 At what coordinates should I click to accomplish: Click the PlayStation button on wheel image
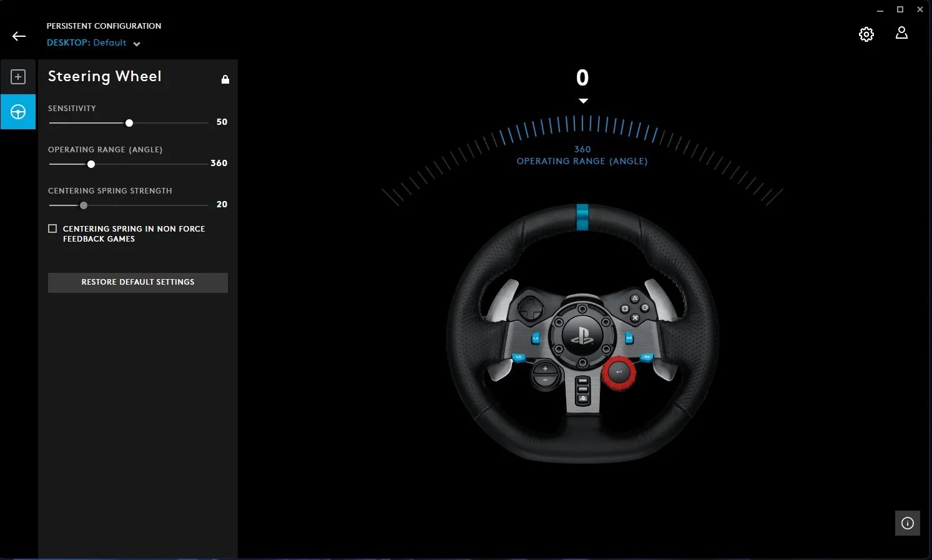582,336
